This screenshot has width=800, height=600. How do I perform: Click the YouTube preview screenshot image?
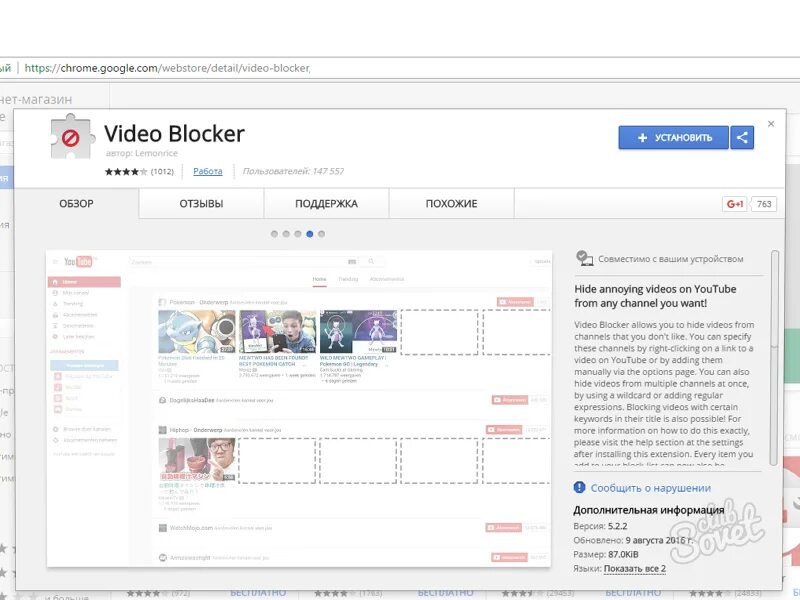click(x=299, y=408)
